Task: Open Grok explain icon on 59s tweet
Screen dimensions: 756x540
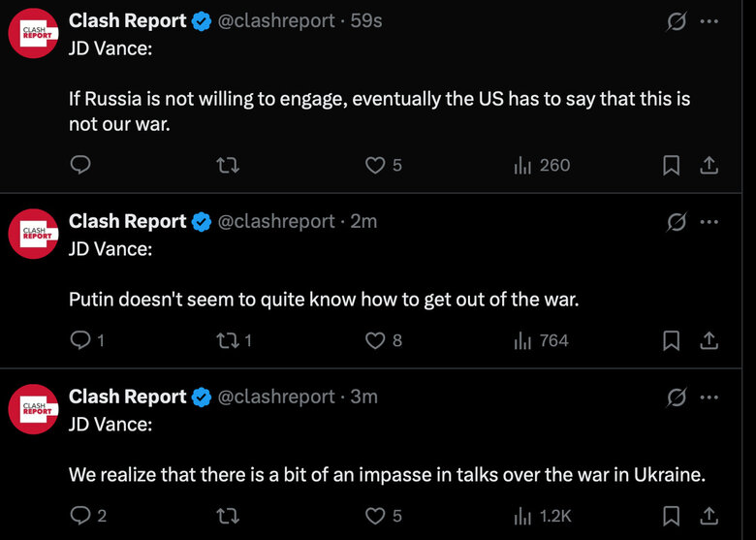Action: click(x=676, y=21)
